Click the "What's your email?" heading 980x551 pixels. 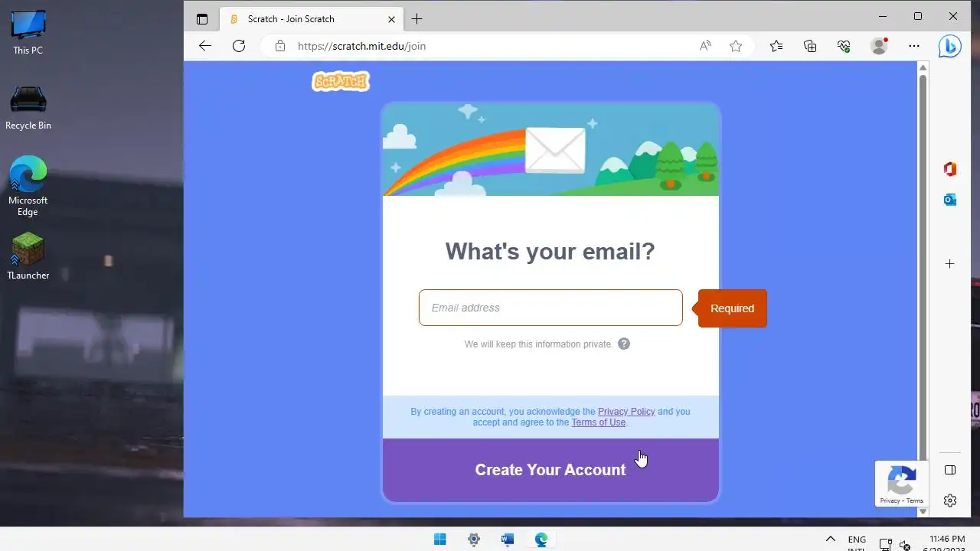click(x=550, y=252)
